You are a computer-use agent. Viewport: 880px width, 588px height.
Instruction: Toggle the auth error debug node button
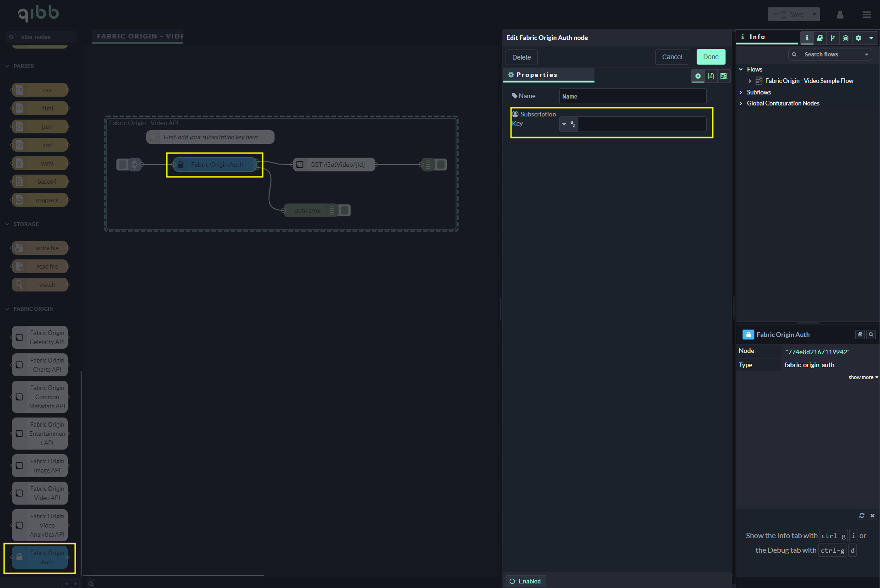[345, 210]
